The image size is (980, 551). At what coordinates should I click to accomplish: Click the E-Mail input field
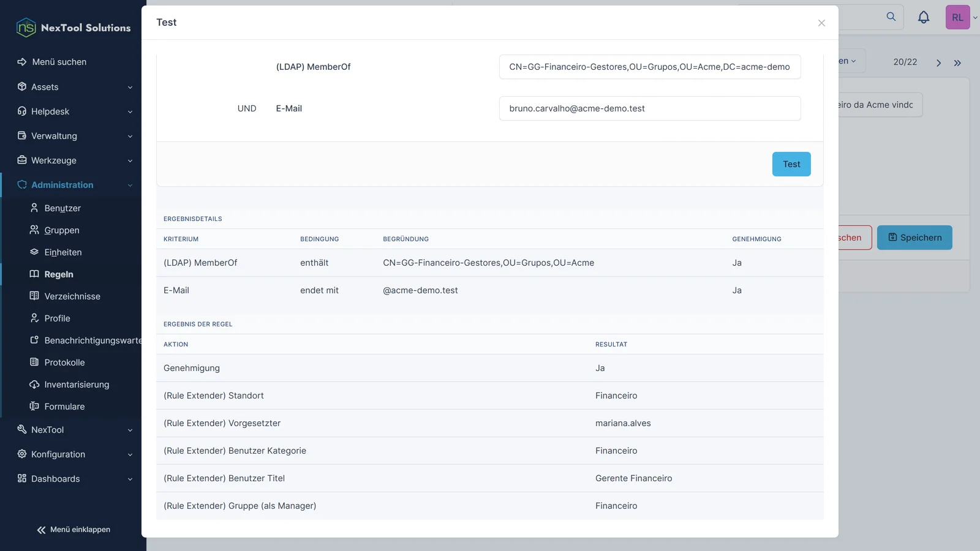coord(650,108)
